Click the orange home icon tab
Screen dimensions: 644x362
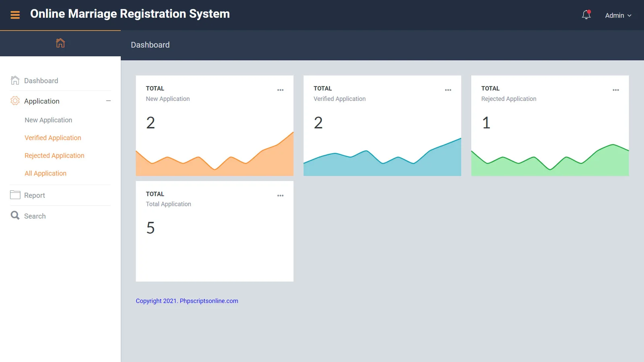pos(60,43)
